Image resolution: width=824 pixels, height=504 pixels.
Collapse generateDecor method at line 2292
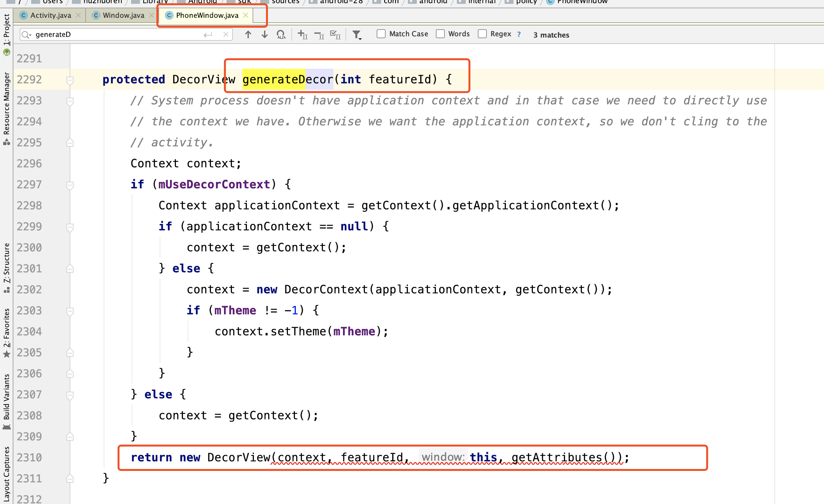(x=70, y=80)
